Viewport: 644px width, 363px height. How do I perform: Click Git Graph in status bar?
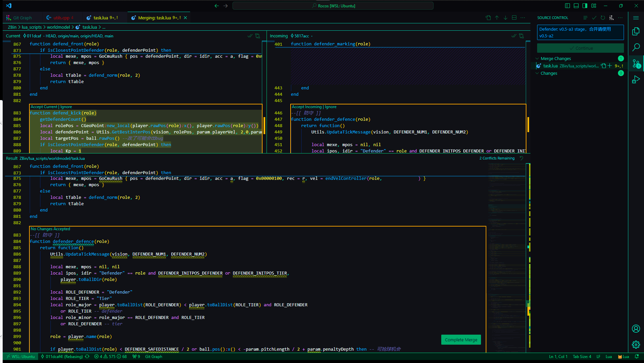[154, 356]
